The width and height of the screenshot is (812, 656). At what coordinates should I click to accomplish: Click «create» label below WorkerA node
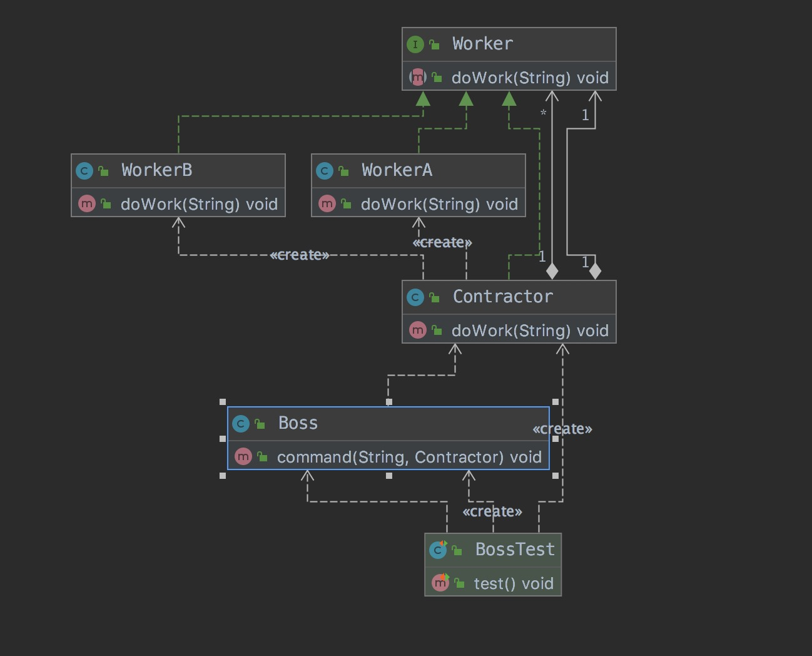[x=442, y=242]
